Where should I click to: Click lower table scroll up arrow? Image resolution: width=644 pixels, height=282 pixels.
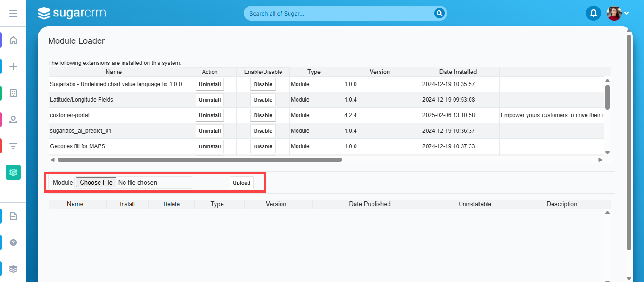(x=607, y=213)
